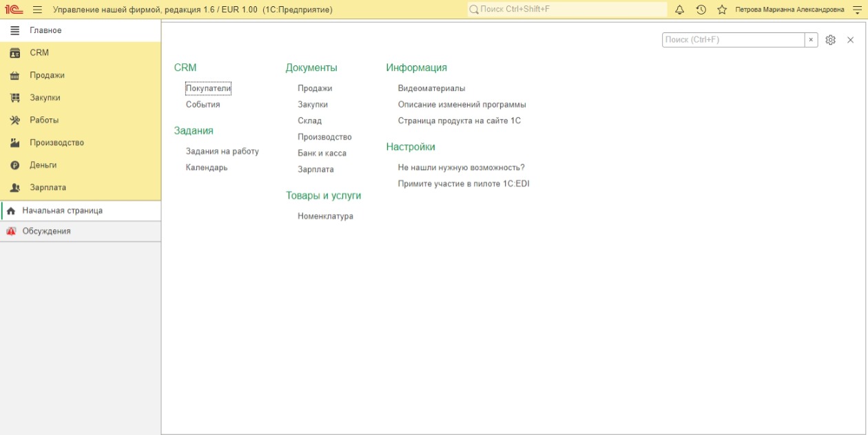
Task: Open the hamburger main menu icon
Action: pos(37,10)
